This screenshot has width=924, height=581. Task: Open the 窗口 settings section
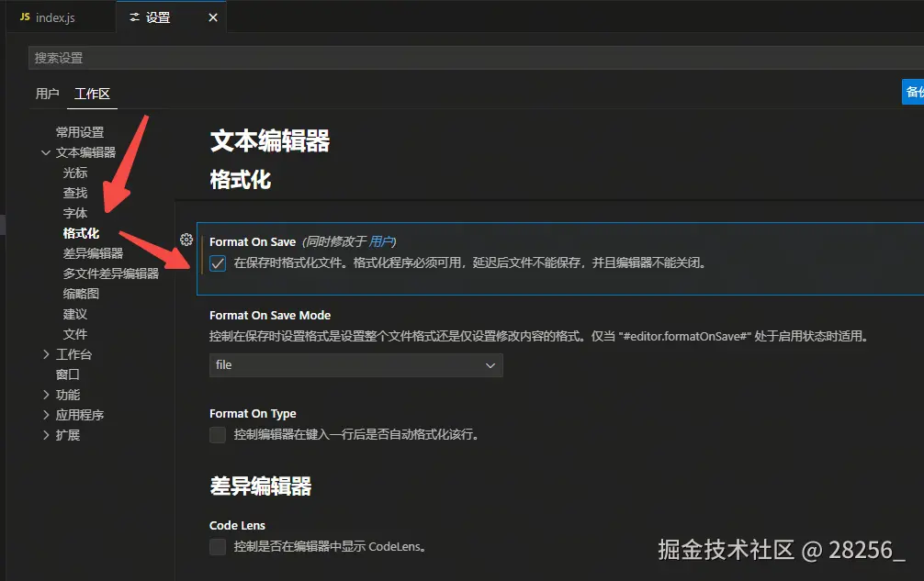click(67, 374)
